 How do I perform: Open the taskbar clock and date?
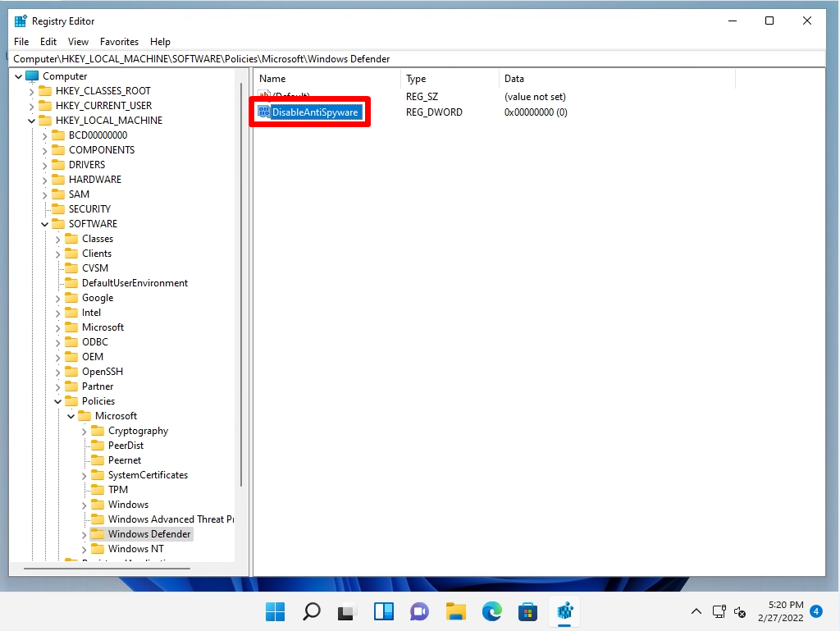click(781, 611)
